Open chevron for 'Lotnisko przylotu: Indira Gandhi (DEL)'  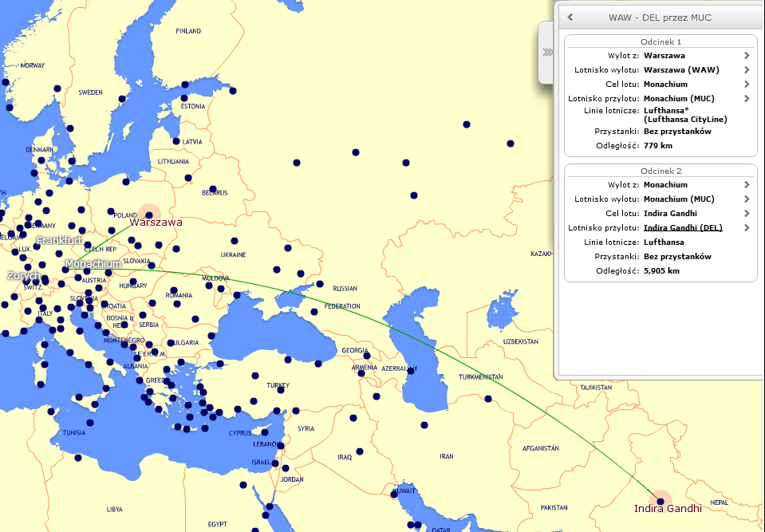pos(747,228)
